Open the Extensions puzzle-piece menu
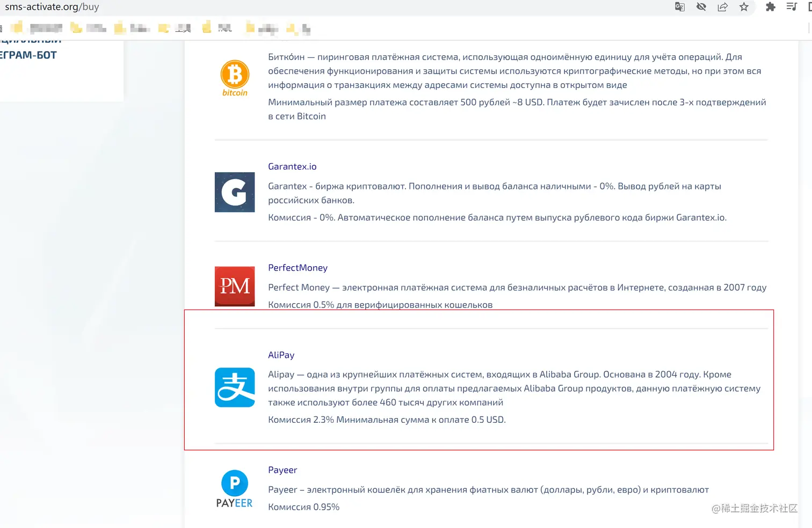 click(770, 7)
